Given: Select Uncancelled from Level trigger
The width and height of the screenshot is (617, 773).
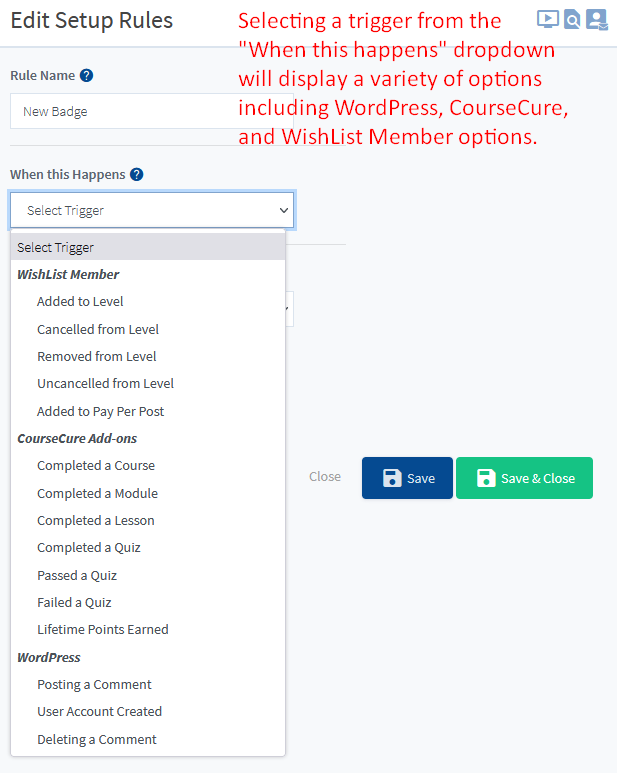Looking at the screenshot, I should tap(148, 384).
